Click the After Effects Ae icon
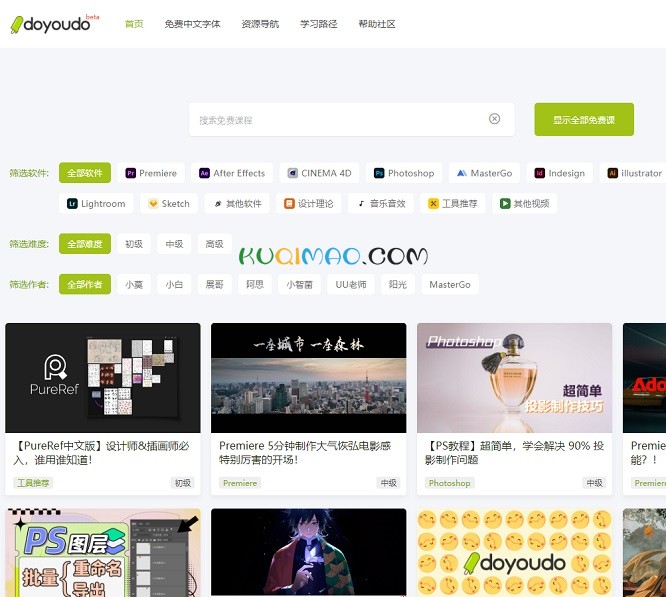666x597 pixels. pyautogui.click(x=204, y=173)
